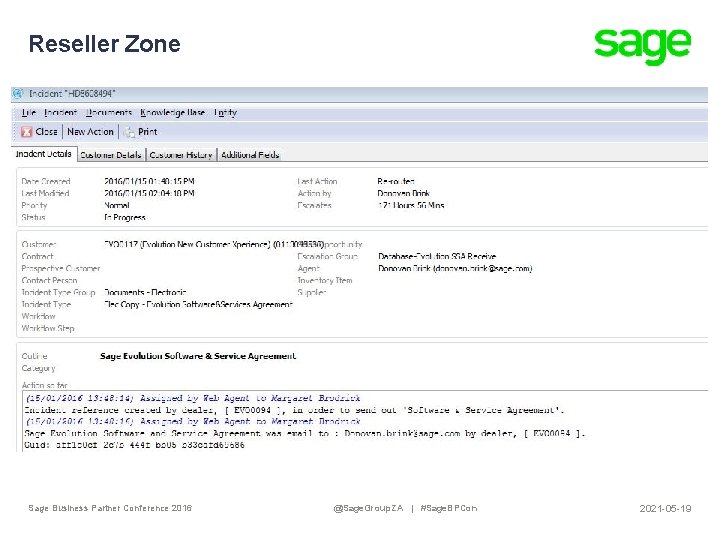Switch to the Customer History tab
The height and width of the screenshot is (540, 720).
(x=181, y=155)
